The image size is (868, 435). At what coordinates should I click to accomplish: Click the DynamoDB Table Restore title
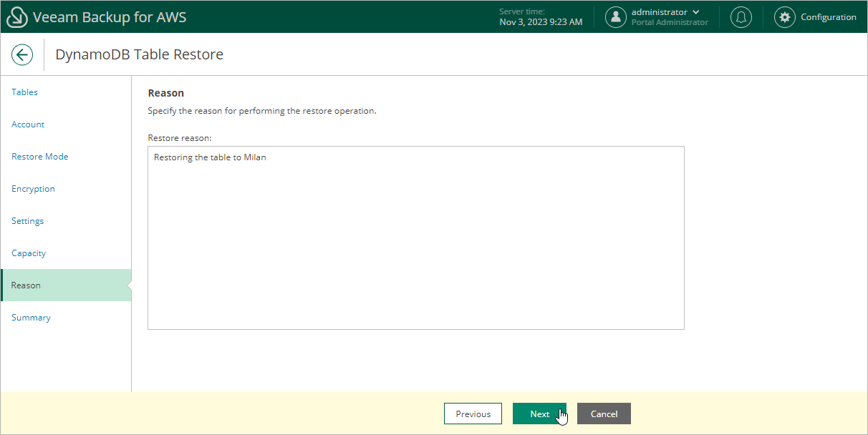click(139, 54)
